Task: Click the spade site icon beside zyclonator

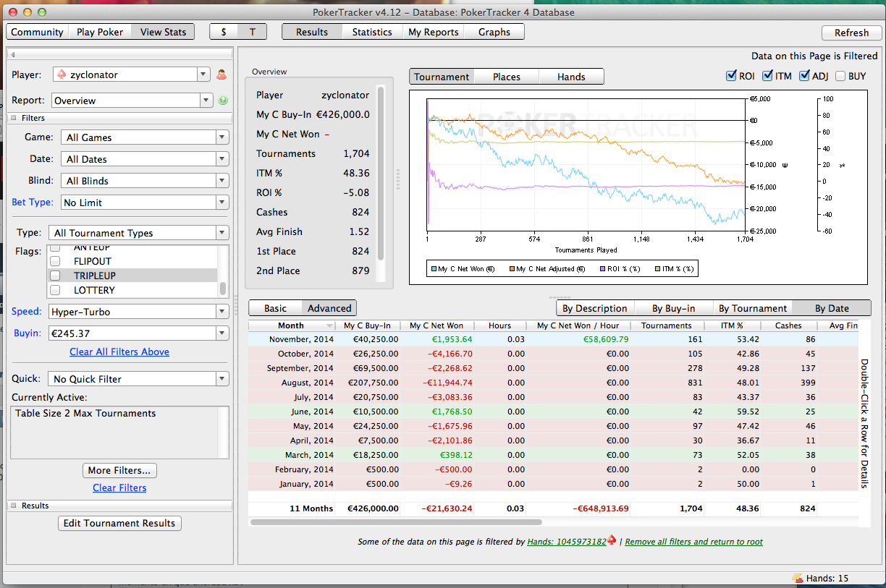Action: pyautogui.click(x=62, y=74)
